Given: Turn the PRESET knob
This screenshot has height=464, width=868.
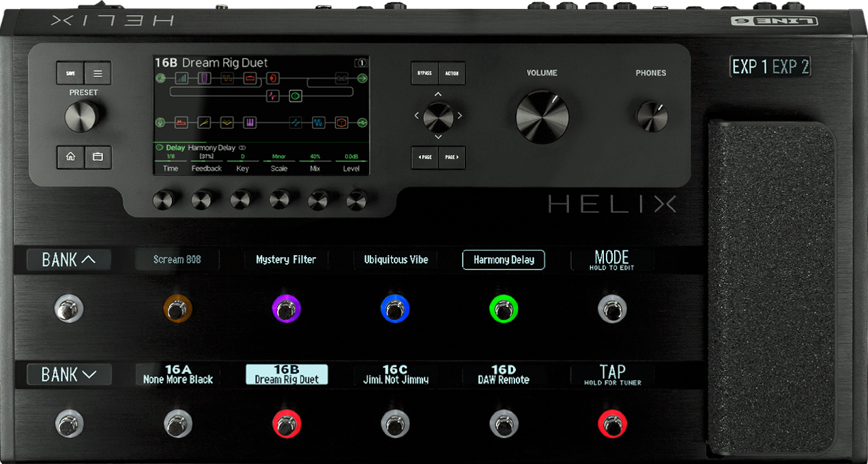Looking at the screenshot, I should (82, 116).
